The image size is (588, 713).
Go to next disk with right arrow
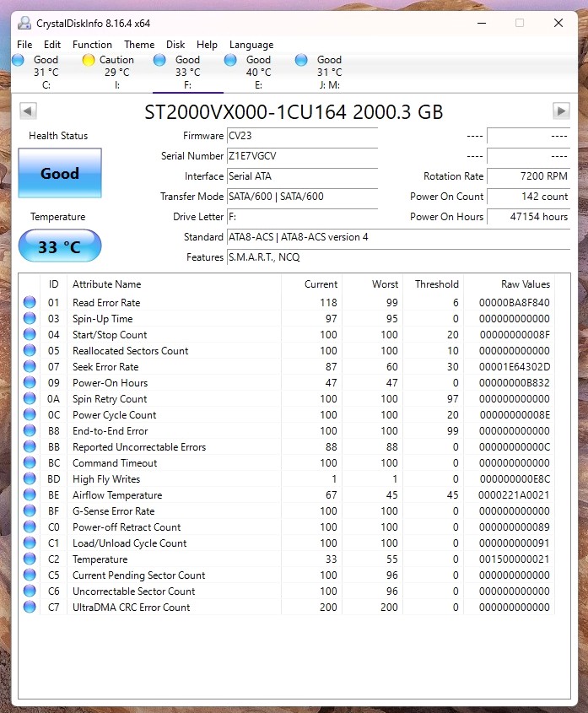[561, 111]
